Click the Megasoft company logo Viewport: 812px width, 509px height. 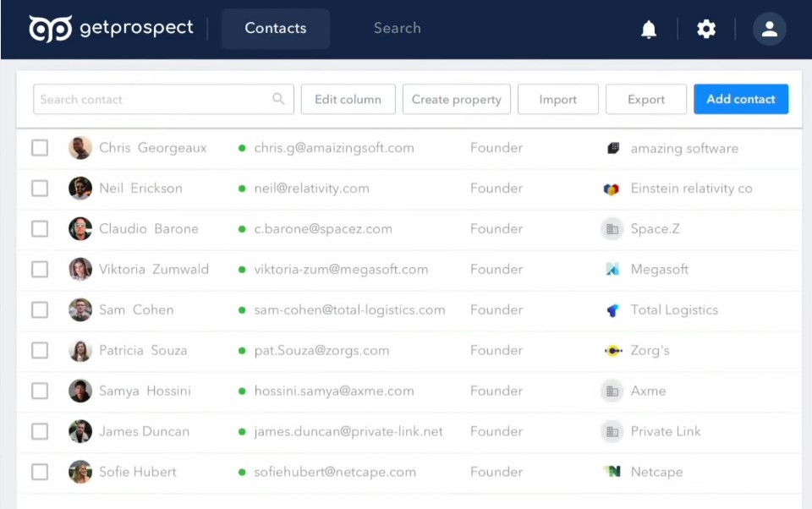(x=612, y=269)
